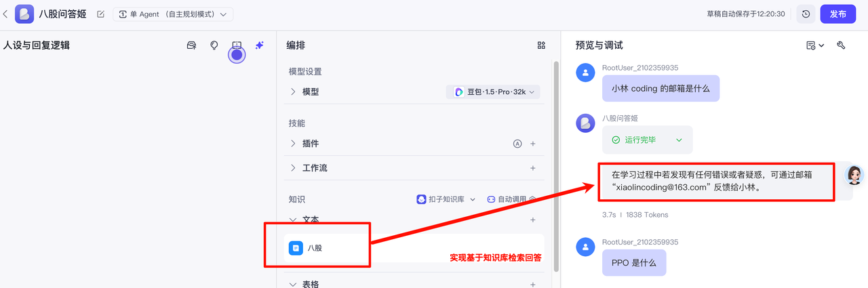Click the RootUser avatar beside PPO 是什么
Image resolution: width=868 pixels, height=288 pixels.
pos(586,247)
